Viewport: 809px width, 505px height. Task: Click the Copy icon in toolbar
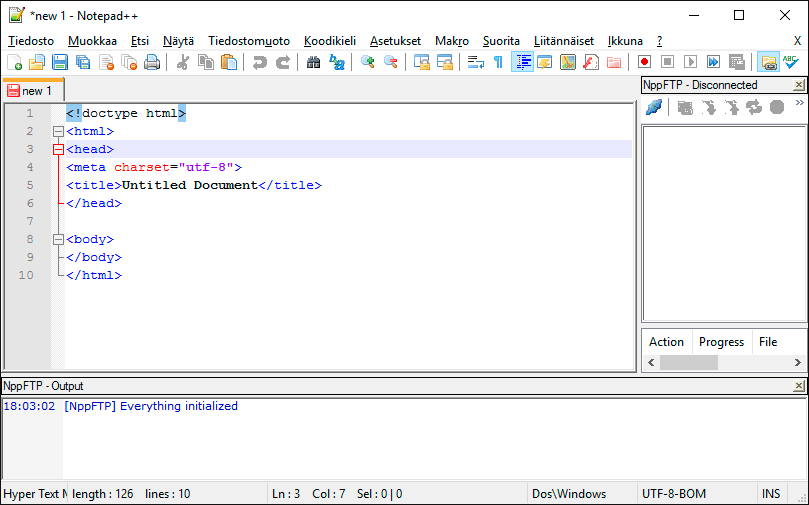click(206, 62)
